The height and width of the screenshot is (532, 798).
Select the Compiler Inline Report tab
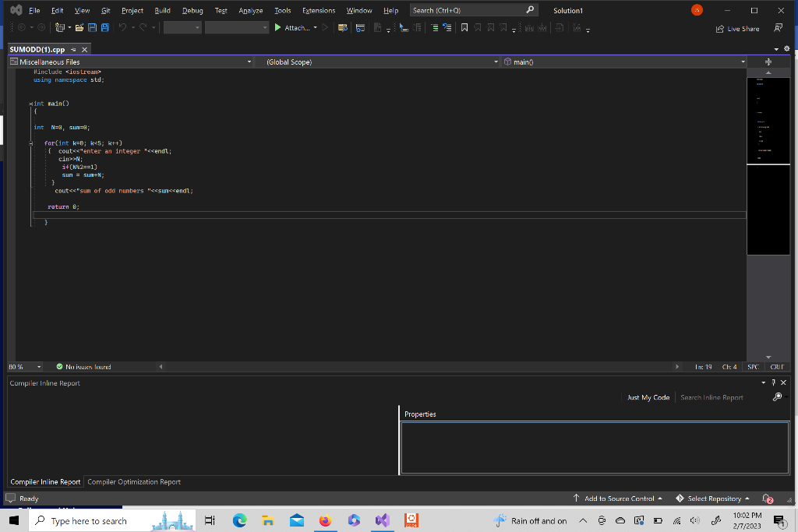click(45, 481)
